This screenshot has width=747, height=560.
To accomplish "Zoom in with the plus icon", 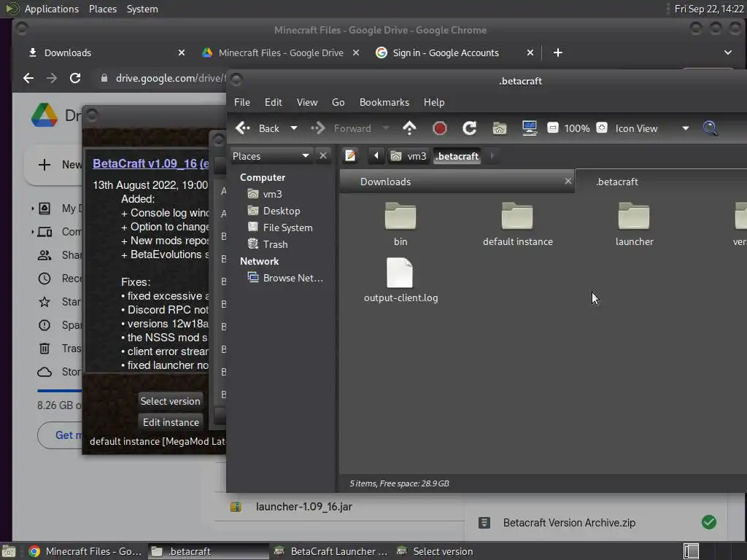I will coord(602,128).
